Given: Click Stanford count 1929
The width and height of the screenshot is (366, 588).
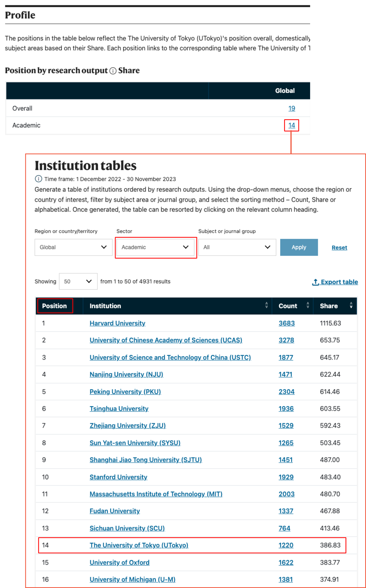Looking at the screenshot, I should (x=286, y=477).
